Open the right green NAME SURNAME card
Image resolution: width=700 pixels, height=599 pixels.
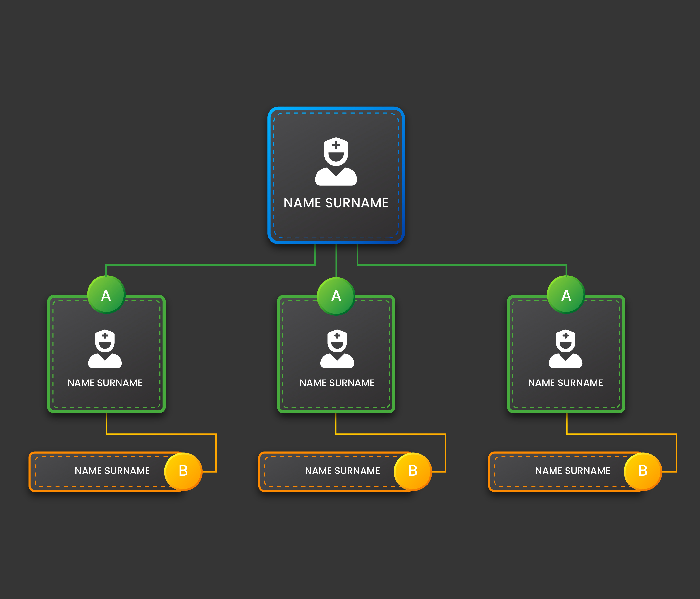[x=565, y=383]
